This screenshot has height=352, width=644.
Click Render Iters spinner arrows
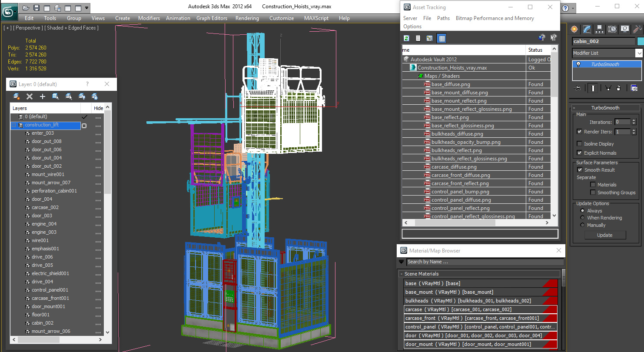pyautogui.click(x=634, y=132)
